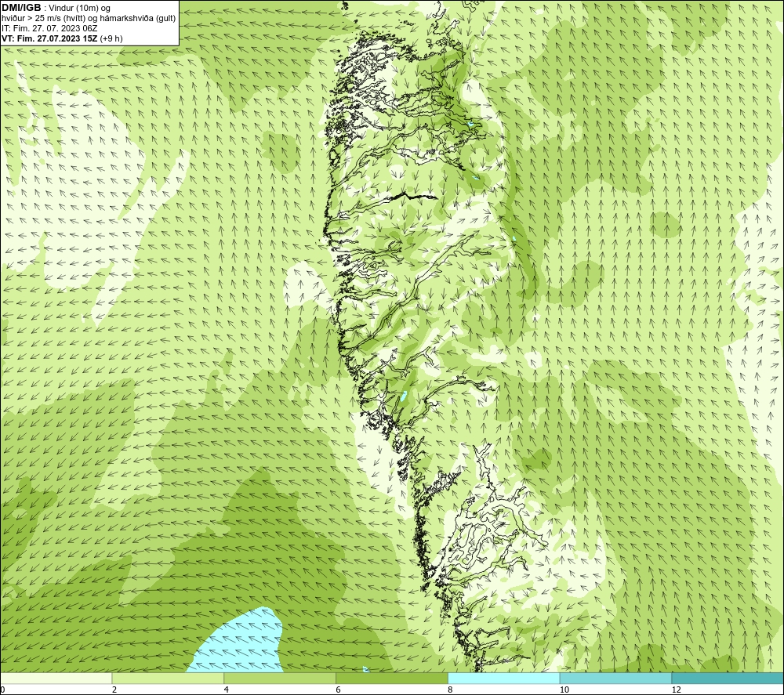Click the 'Vindur (10m) og' legend line
This screenshot has width=784, height=695.
(x=79, y=9)
